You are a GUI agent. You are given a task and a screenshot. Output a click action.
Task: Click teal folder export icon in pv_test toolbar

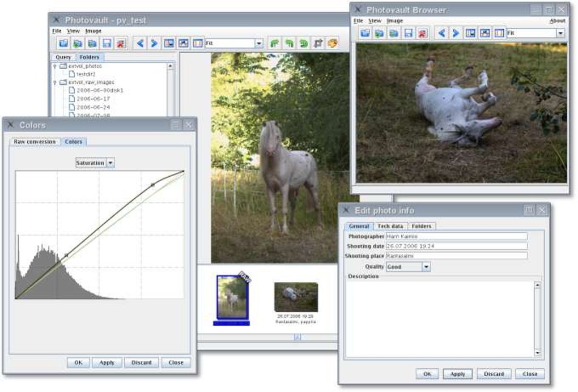click(92, 44)
